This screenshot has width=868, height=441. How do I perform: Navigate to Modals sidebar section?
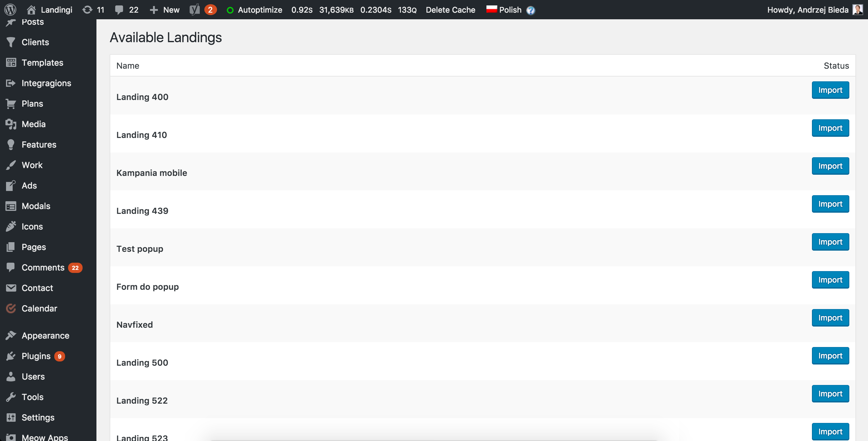click(x=36, y=205)
